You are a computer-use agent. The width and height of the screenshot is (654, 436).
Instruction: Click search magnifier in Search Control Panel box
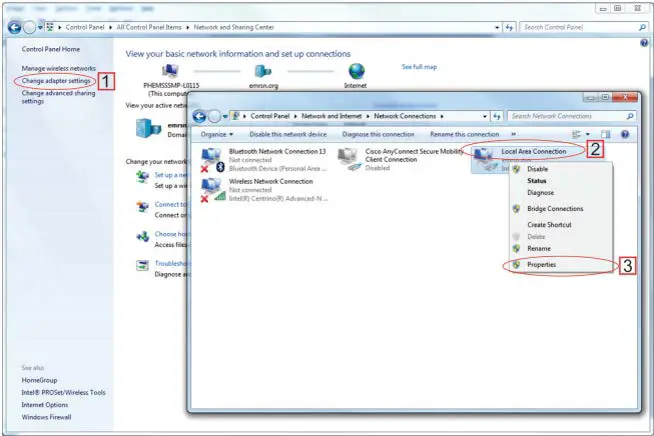pyautogui.click(x=642, y=27)
